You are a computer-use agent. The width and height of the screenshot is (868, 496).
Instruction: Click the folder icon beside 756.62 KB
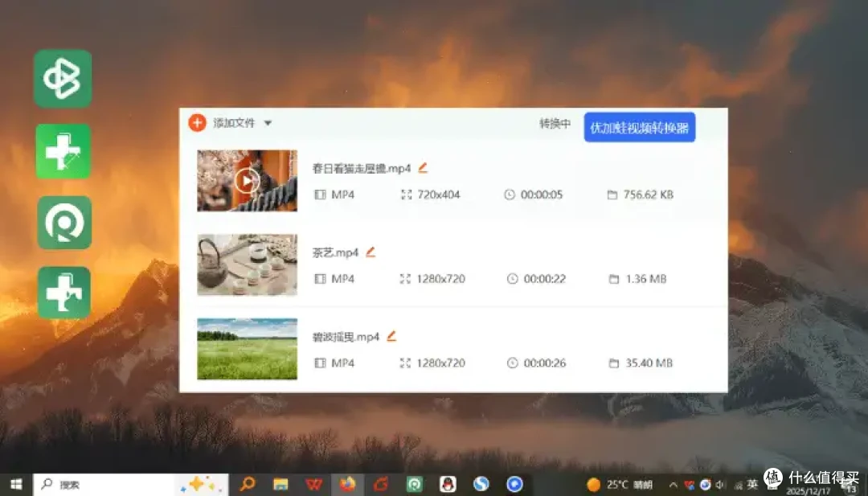click(612, 195)
